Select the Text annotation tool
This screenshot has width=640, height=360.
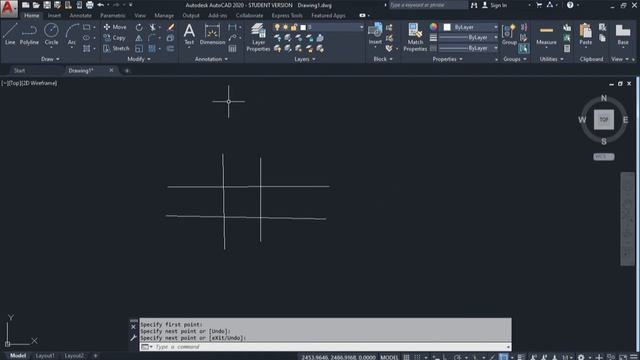click(189, 34)
